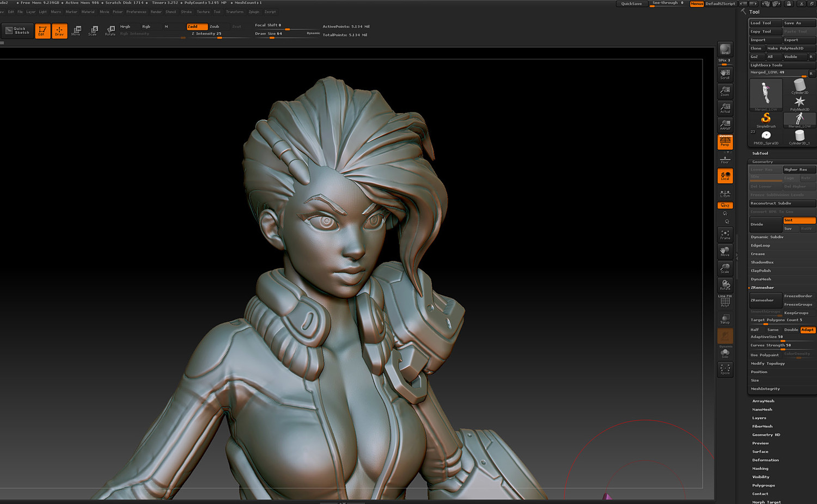Select the Zoom canvas icon
This screenshot has width=817, height=504.
[725, 91]
